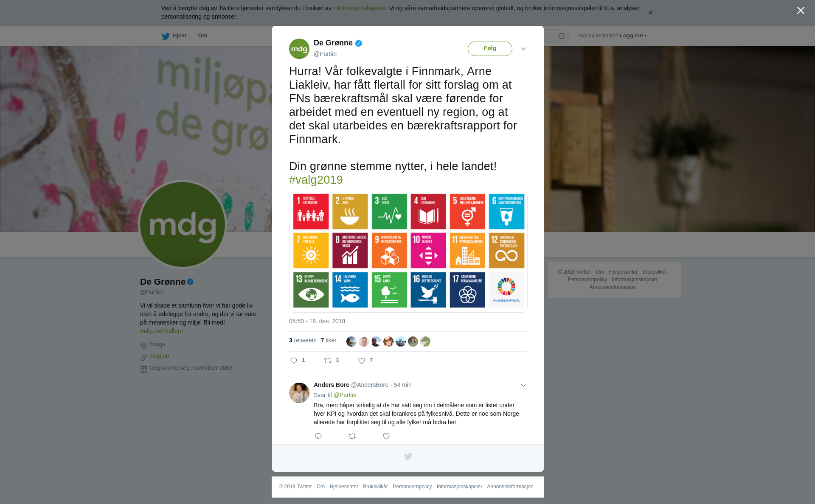Retweet the De Grønne tweet
The width and height of the screenshot is (815, 504).
(328, 361)
